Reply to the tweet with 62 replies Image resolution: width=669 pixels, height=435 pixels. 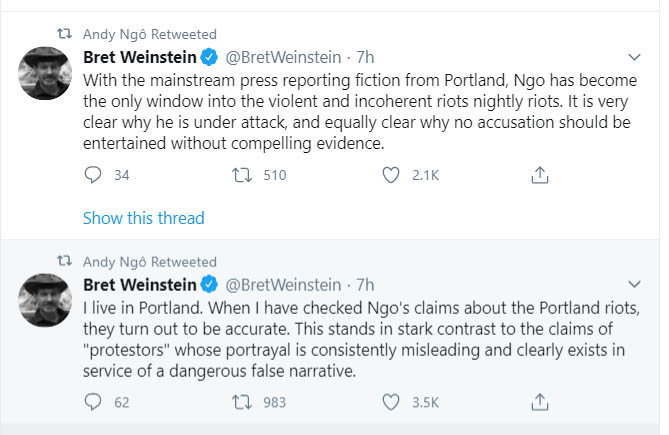93,402
